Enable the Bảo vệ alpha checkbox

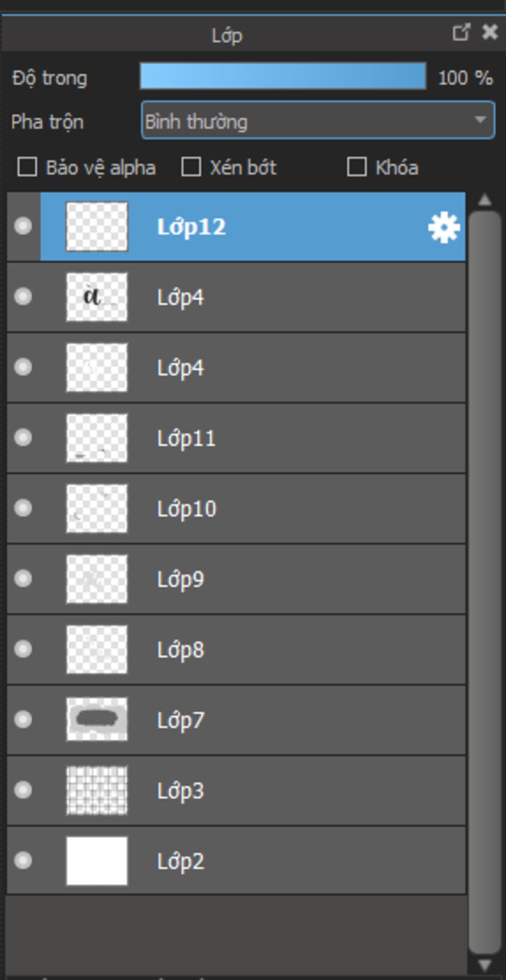[27, 167]
